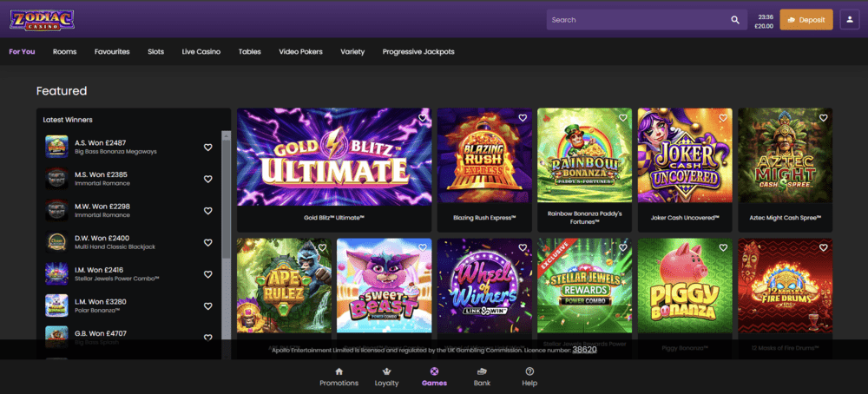Click 'L.M. Won £3280' winner text
This screenshot has height=394, width=868.
point(102,302)
